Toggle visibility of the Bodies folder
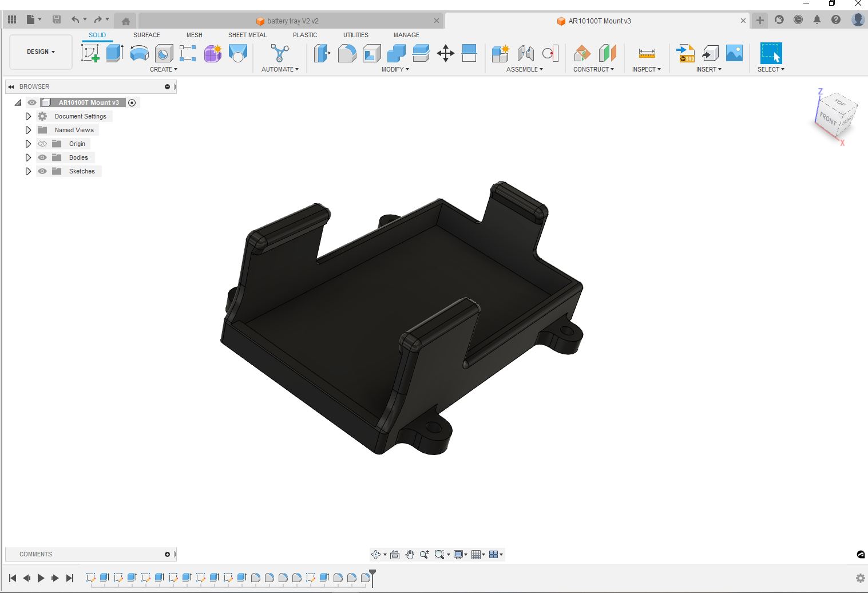868x593 pixels. click(x=42, y=157)
